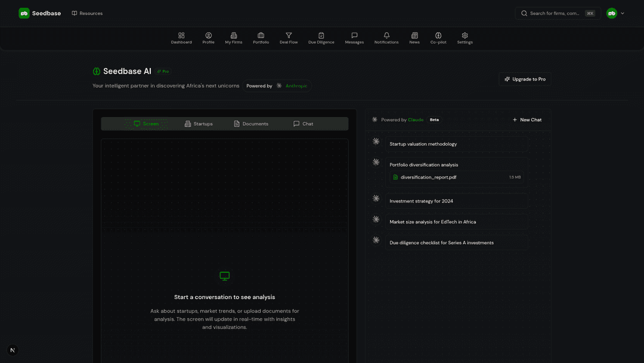The height and width of the screenshot is (363, 644).
Task: Select the My Firms navigation icon
Action: pos(233,38)
